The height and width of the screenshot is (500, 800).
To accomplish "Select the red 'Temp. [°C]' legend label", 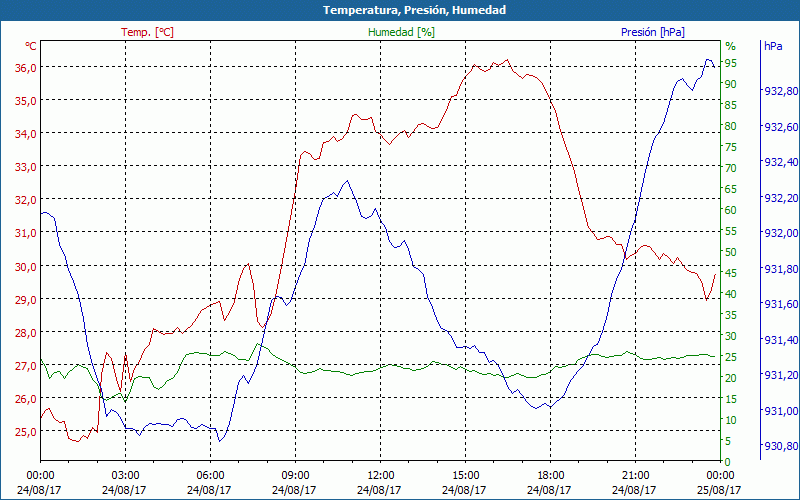I will point(147,32).
